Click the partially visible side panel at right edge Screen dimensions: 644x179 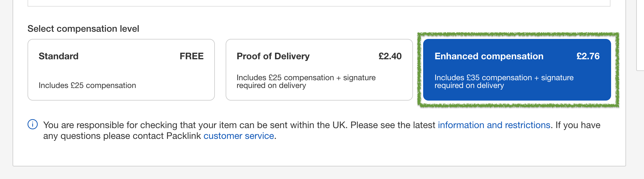pyautogui.click(x=640, y=35)
